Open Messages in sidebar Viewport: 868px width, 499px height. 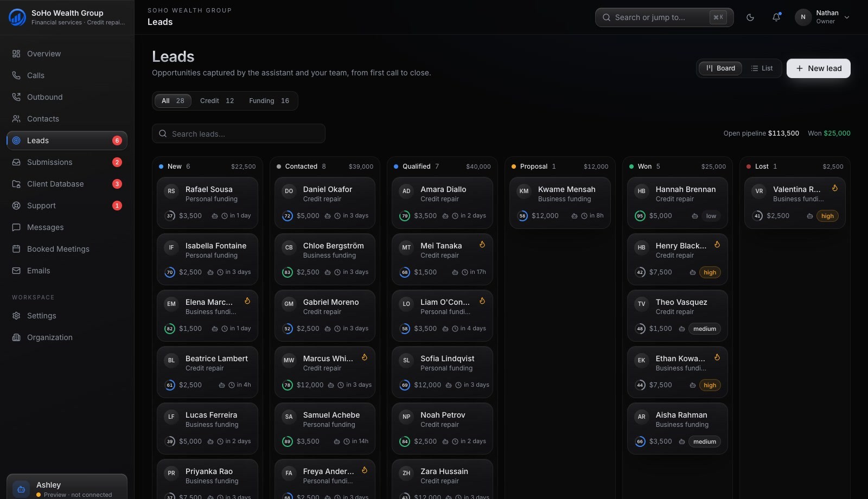(x=67, y=227)
